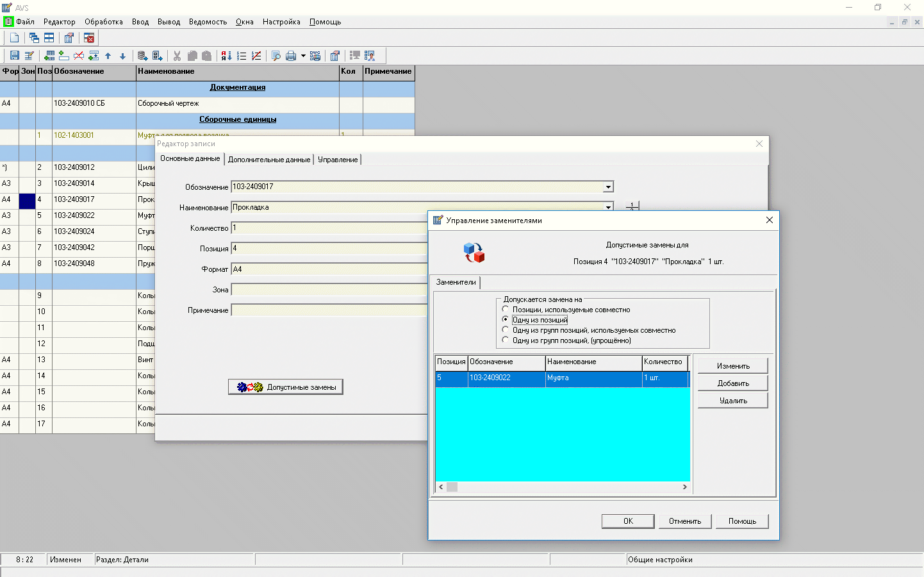Click the horizontal scrollbar right arrow
The image size is (924, 577).
pos(684,487)
